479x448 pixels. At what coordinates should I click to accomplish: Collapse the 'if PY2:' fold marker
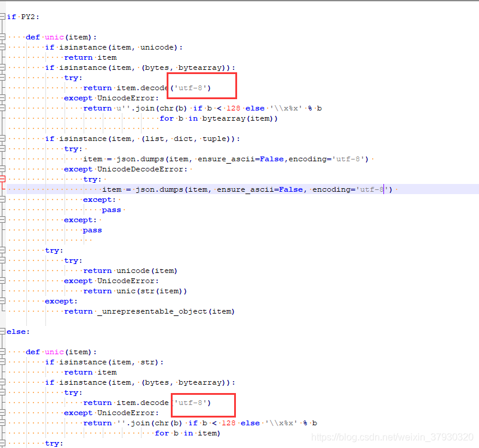(2, 17)
